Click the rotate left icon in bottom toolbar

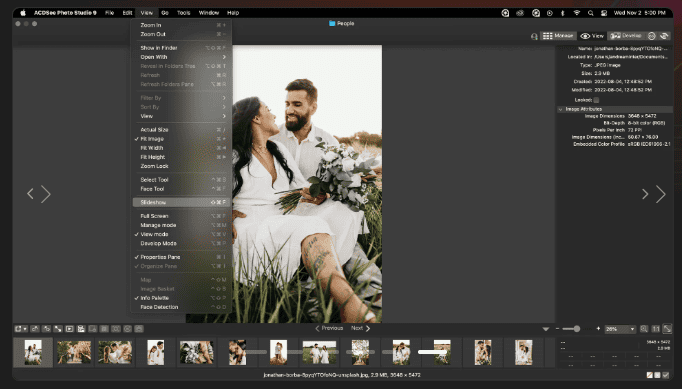pyautogui.click(x=35, y=329)
